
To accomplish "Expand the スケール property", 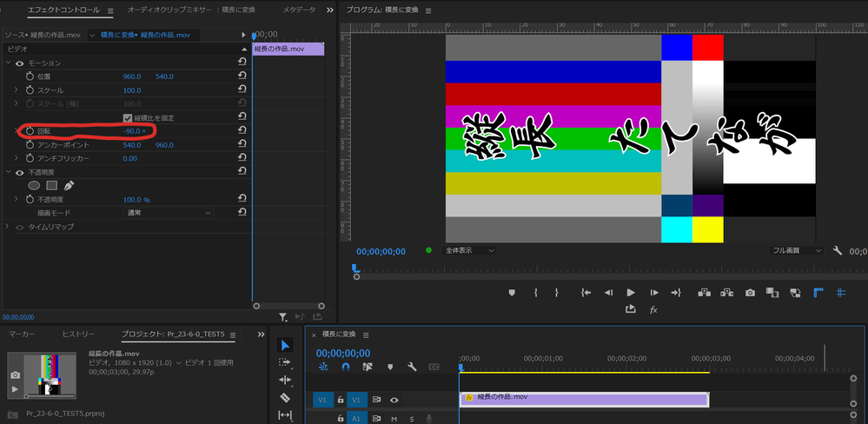I will point(16,90).
